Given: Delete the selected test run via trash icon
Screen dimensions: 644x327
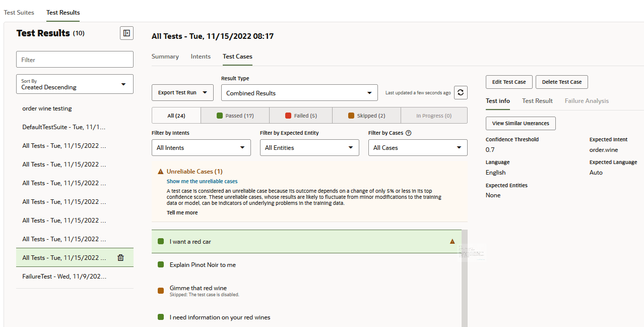Looking at the screenshot, I should 120,257.
